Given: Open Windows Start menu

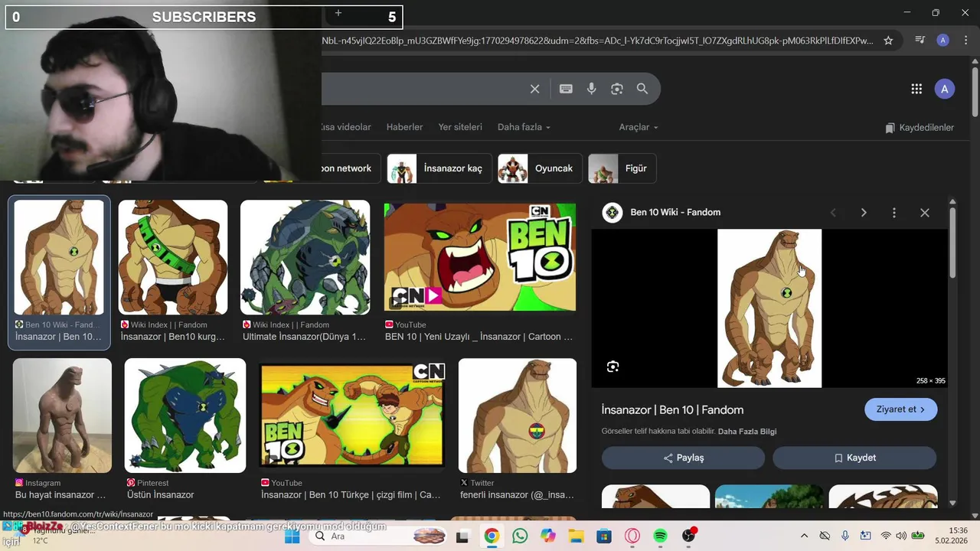Looking at the screenshot, I should tap(292, 536).
